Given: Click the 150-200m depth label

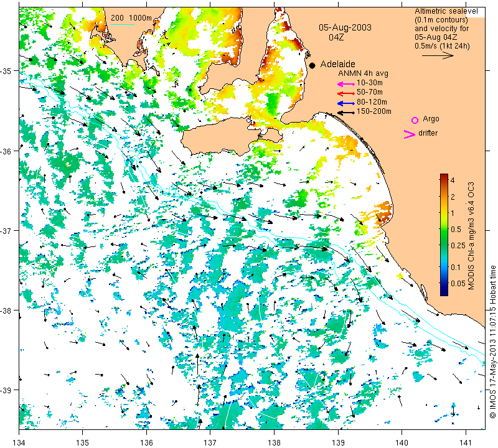Looking at the screenshot, I should coord(374,111).
